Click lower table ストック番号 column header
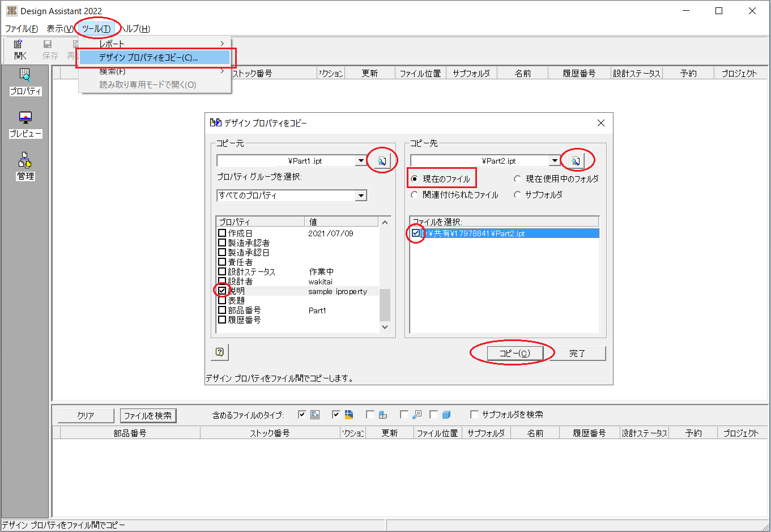 pyautogui.click(x=270, y=433)
